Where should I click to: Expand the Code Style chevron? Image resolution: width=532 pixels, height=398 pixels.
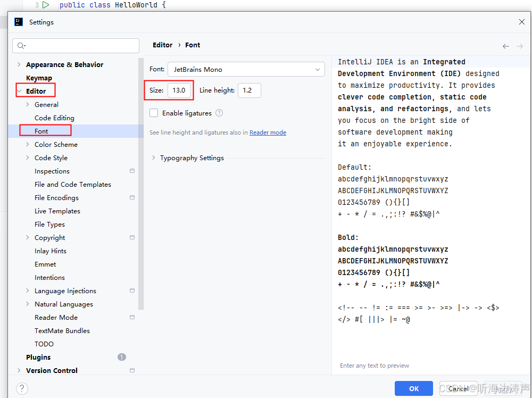click(28, 158)
